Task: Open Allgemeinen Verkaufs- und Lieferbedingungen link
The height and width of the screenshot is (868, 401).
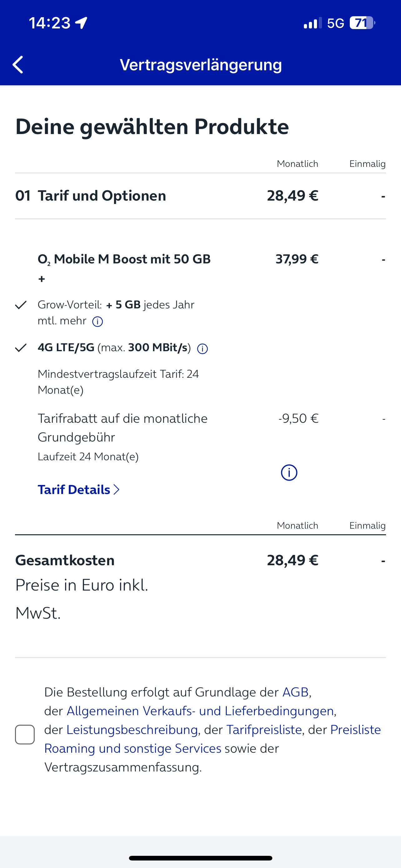Action: (x=200, y=711)
